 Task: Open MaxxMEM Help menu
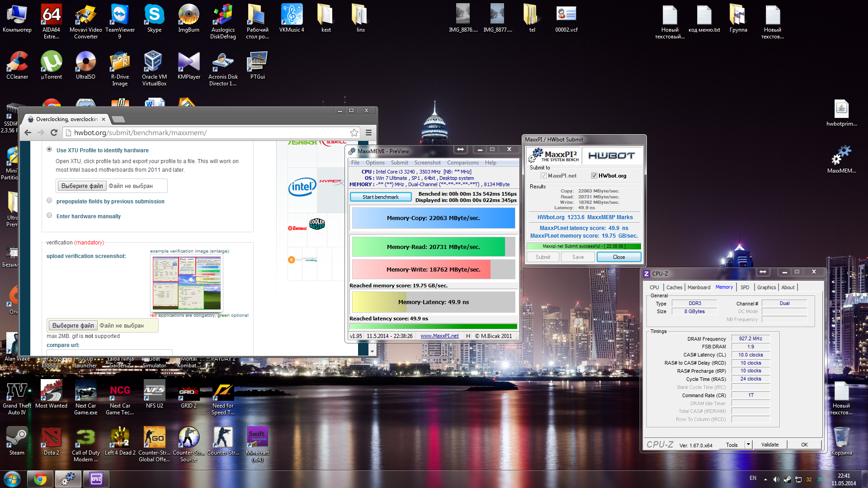pyautogui.click(x=491, y=163)
